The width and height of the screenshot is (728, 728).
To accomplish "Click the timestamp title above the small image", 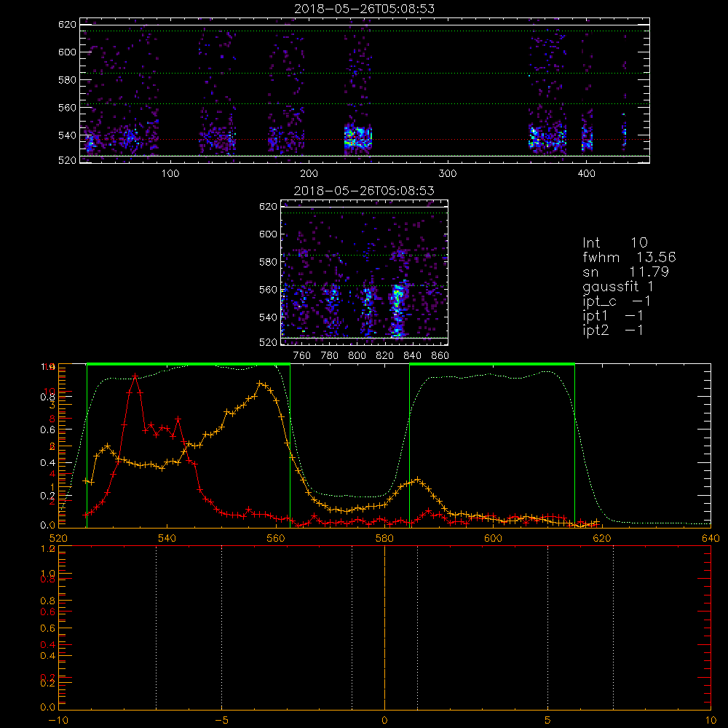I will [365, 191].
